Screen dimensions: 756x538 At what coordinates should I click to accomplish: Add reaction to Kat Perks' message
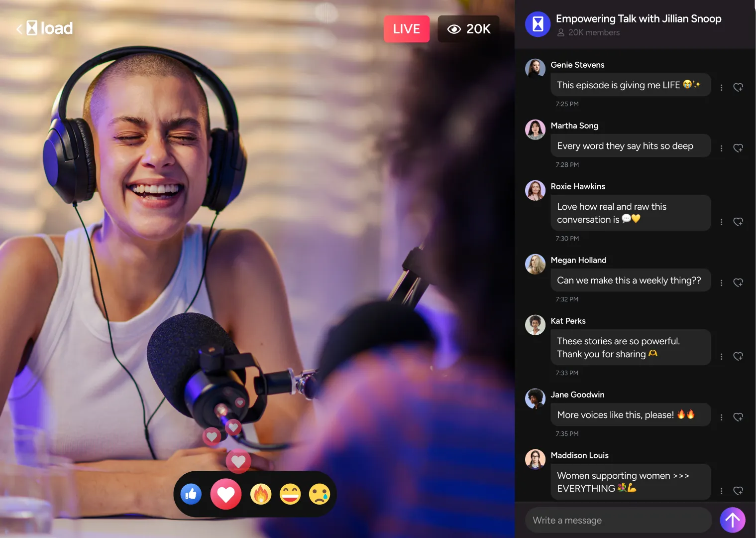pos(738,356)
